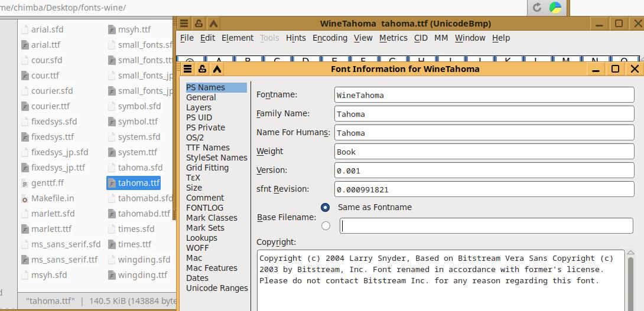Switch to StyleSet Names section

[x=216, y=158]
